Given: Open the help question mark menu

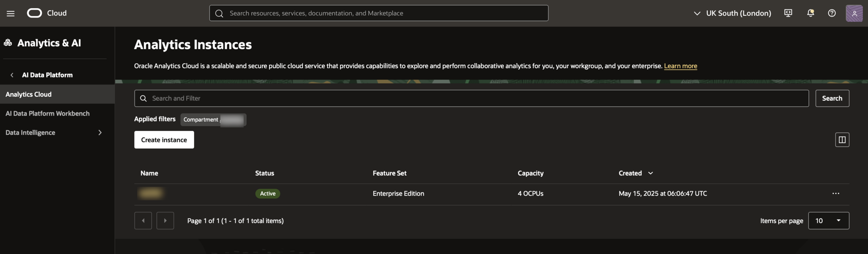Looking at the screenshot, I should 832,13.
